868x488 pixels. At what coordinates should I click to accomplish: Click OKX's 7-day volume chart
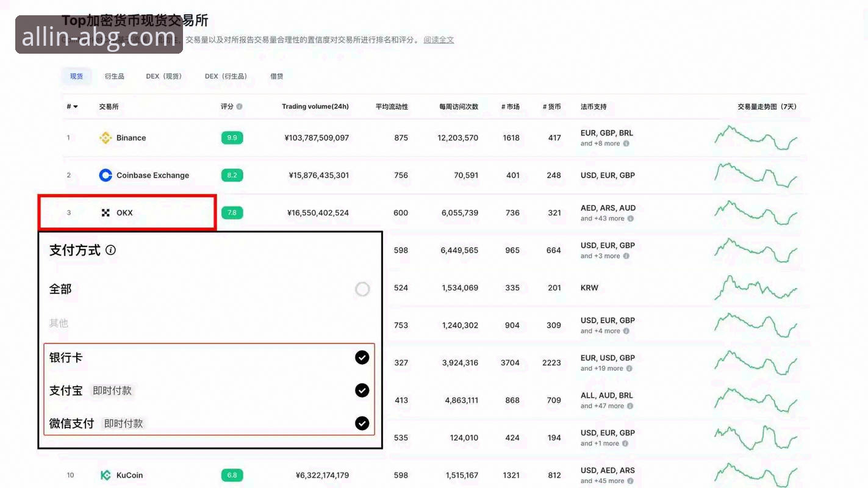pyautogui.click(x=756, y=213)
